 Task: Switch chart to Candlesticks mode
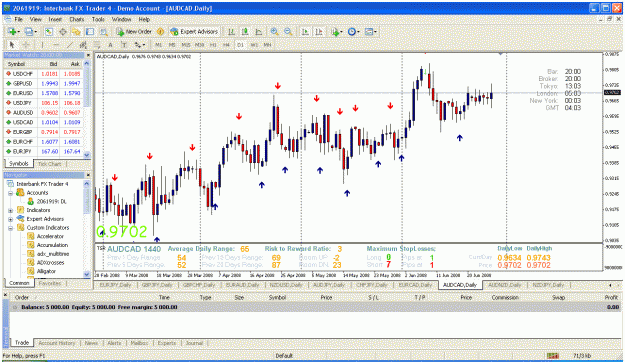(245, 31)
